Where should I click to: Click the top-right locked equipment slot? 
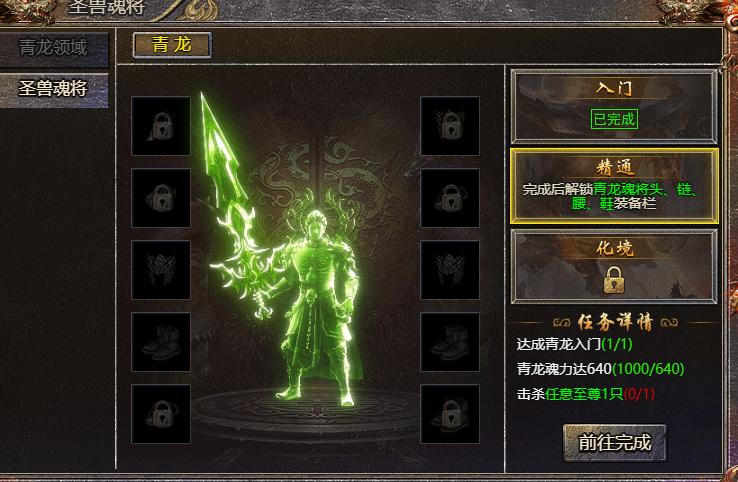(x=450, y=126)
